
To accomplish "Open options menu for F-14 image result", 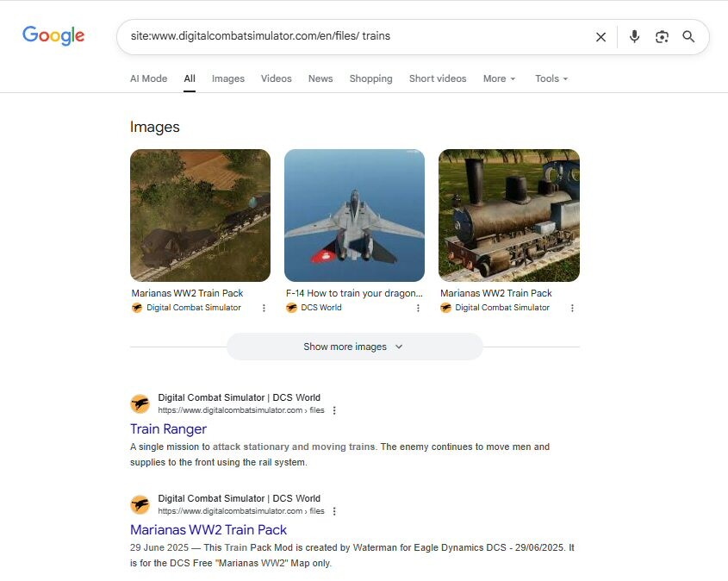I will (x=418, y=308).
